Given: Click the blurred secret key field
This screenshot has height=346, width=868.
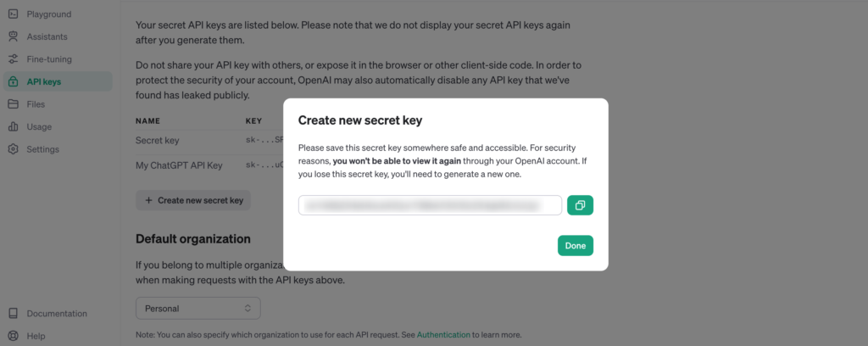Looking at the screenshot, I should [430, 205].
